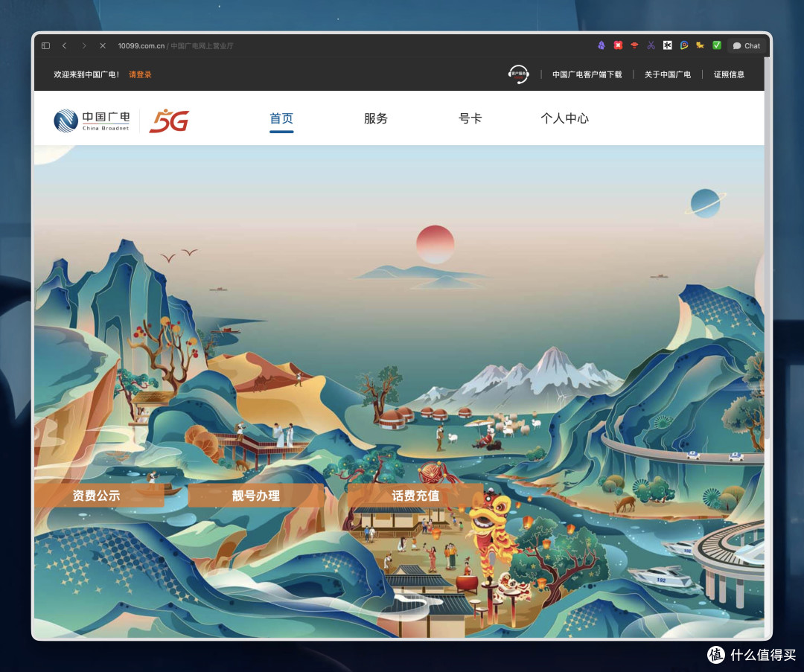Select the 首页 navigation tab
The image size is (804, 672).
[x=281, y=118]
